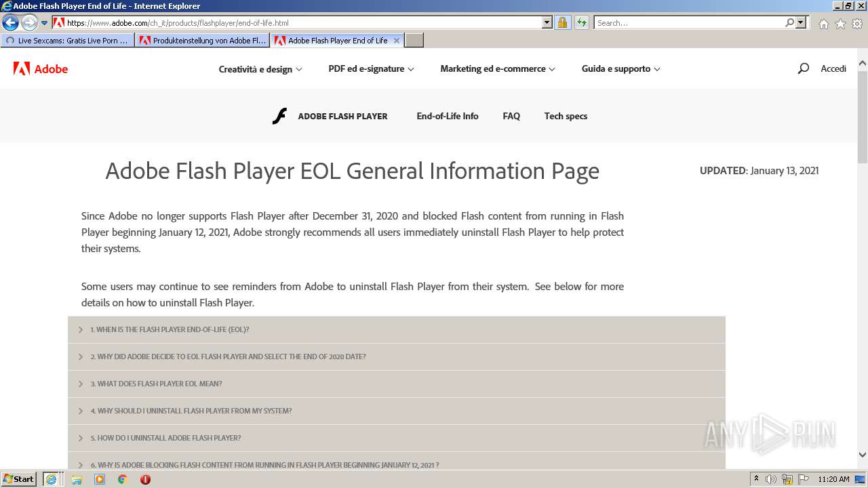
Task: Open the FAQ link
Action: tap(511, 116)
